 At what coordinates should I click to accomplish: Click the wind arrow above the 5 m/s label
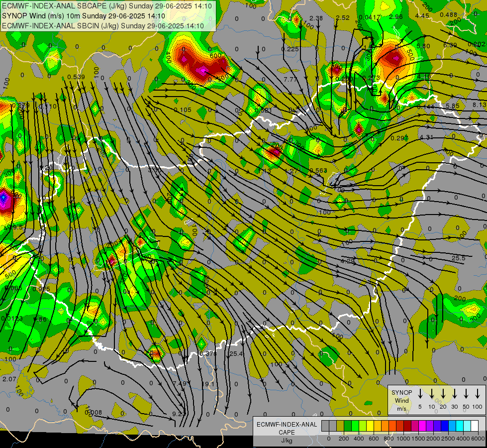(420, 393)
